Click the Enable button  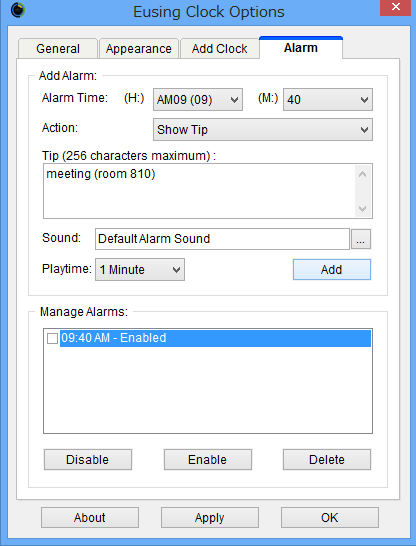tap(208, 460)
